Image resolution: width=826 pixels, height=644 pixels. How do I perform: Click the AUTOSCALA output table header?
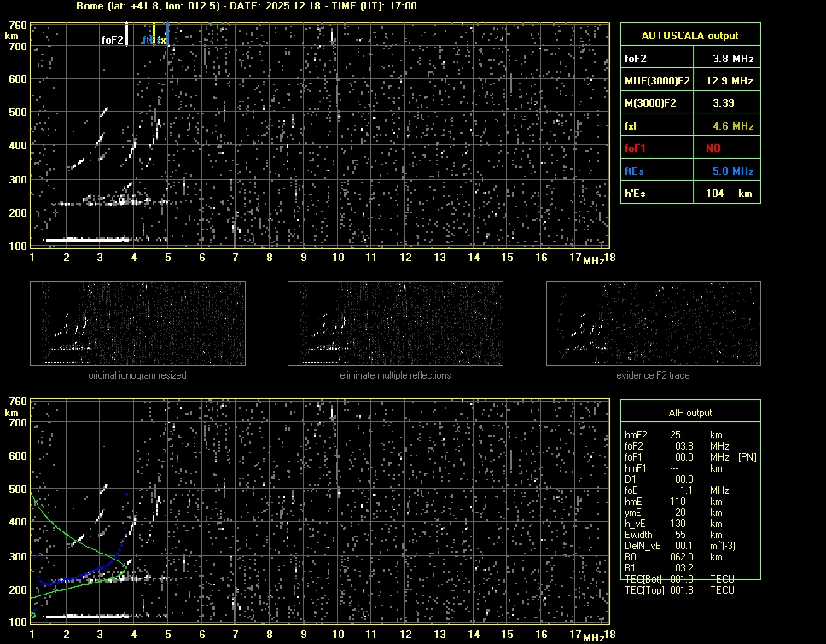(x=689, y=36)
